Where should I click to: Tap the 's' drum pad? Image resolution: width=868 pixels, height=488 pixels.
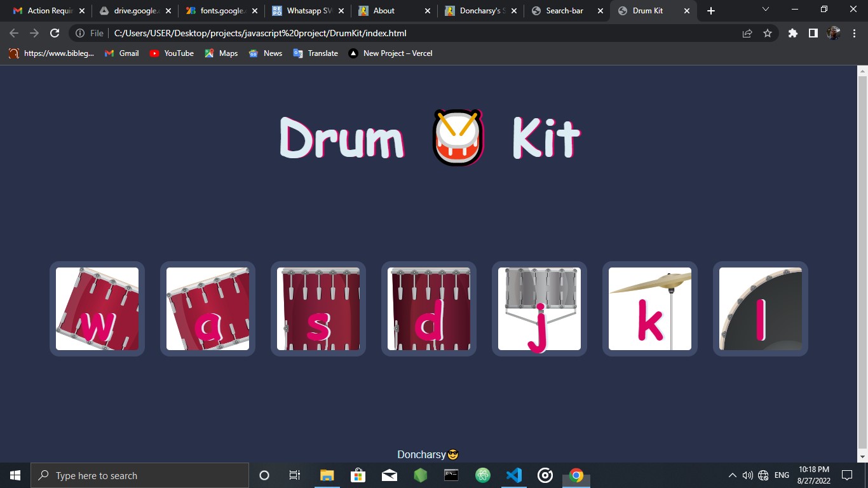tap(318, 309)
